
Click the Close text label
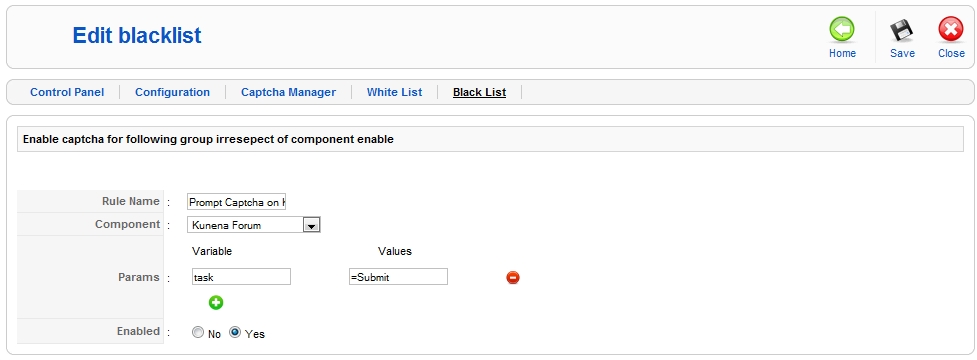tap(951, 54)
